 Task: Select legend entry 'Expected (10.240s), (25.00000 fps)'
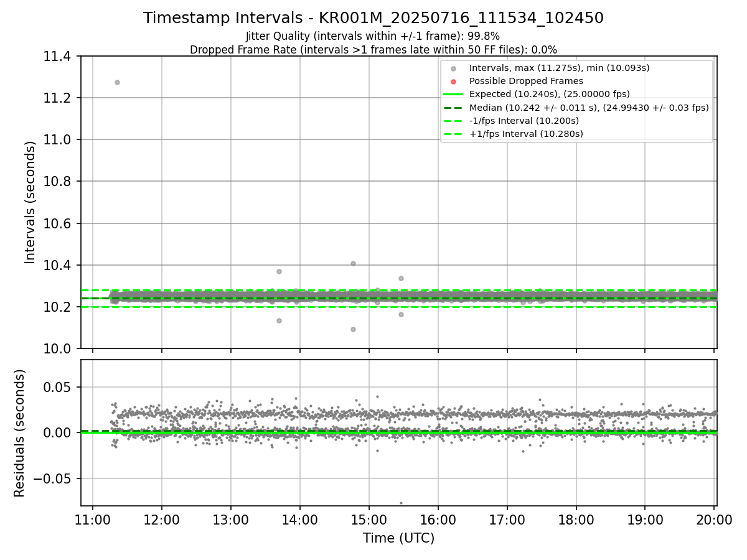(549, 94)
